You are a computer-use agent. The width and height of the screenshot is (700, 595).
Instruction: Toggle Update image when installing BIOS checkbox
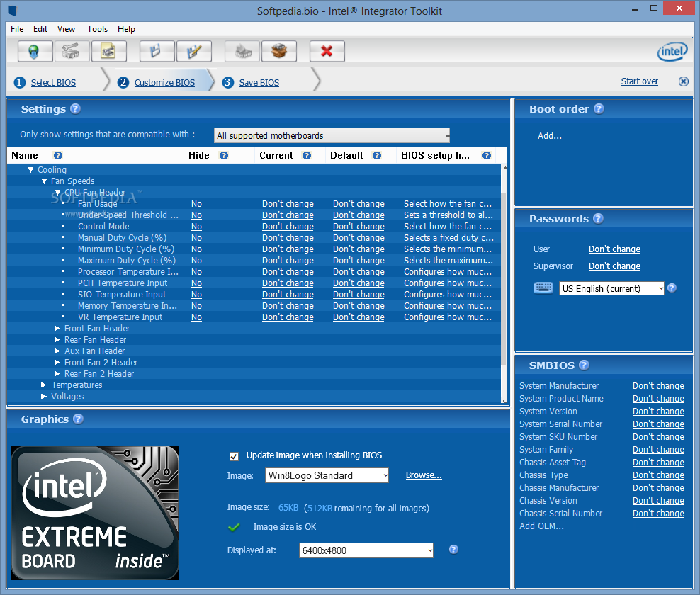(234, 455)
